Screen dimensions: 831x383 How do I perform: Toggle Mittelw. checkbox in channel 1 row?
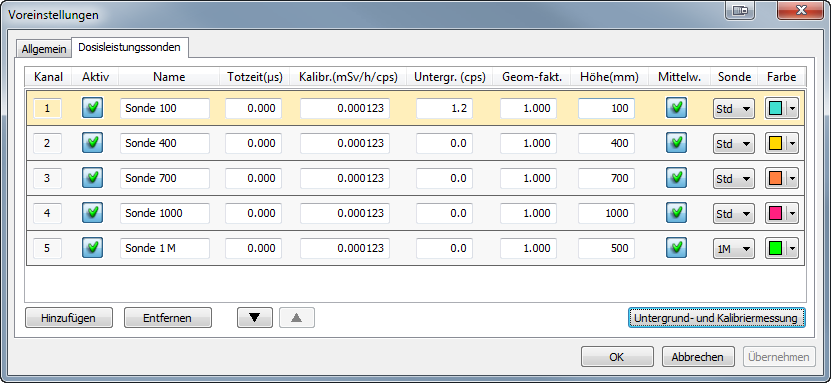(676, 108)
